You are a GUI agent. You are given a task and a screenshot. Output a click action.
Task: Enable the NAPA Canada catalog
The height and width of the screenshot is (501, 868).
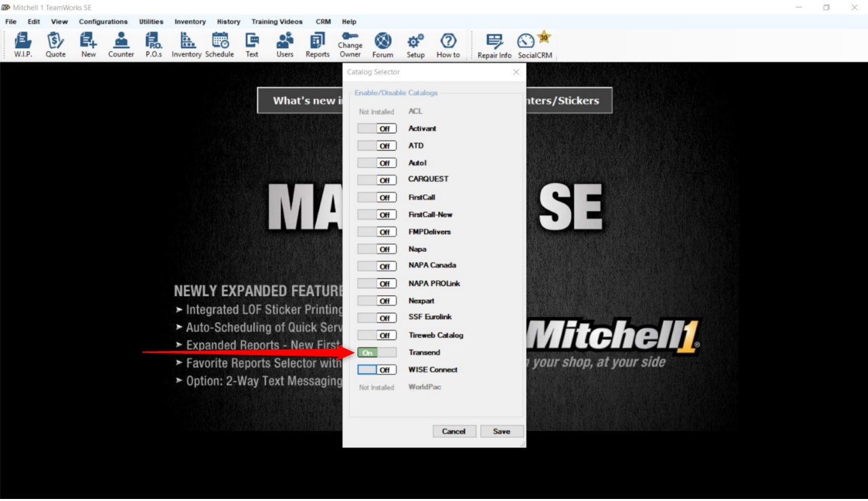pyautogui.click(x=377, y=266)
